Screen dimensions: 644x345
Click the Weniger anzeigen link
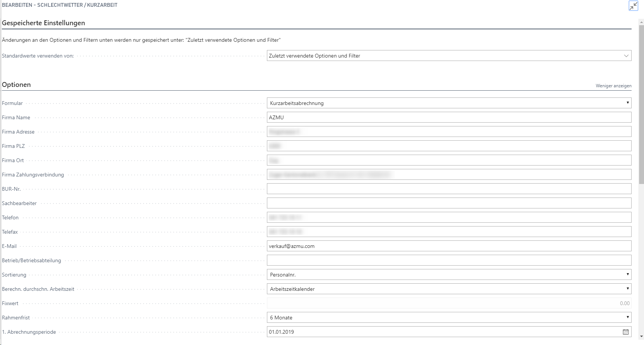click(x=613, y=86)
